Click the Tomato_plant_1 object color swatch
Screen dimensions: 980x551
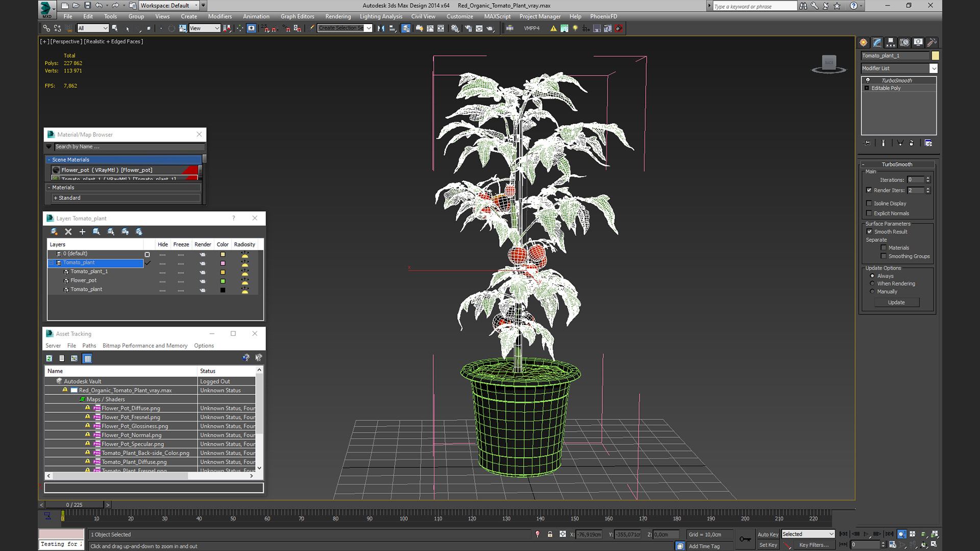(x=935, y=56)
